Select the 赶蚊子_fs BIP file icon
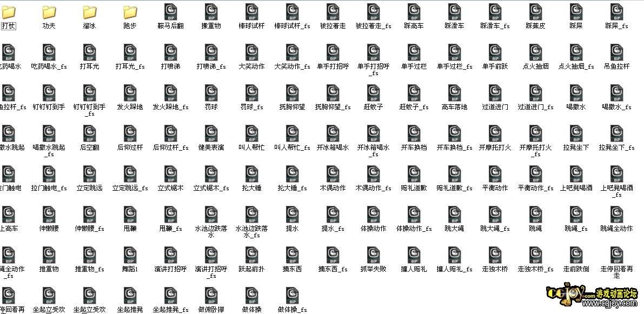This screenshot has width=644, height=314. [414, 93]
